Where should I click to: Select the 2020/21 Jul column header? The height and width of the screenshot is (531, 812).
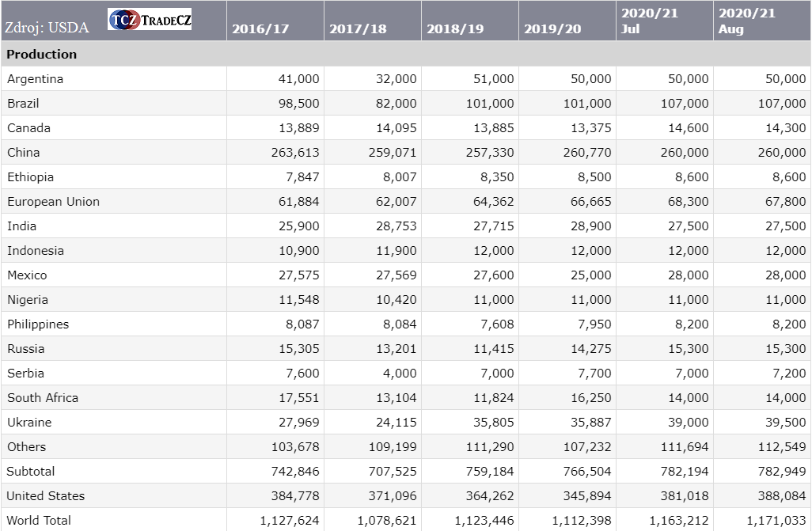click(x=650, y=21)
